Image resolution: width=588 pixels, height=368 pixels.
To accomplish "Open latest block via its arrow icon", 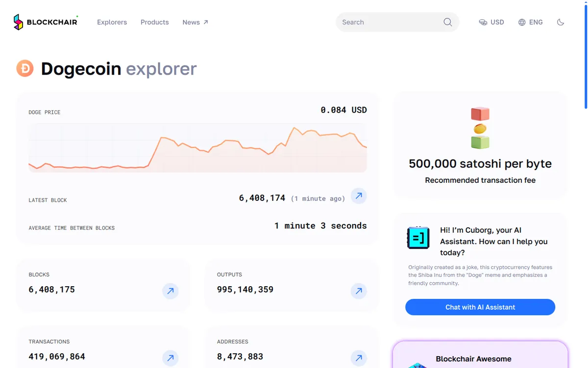I will click(359, 196).
